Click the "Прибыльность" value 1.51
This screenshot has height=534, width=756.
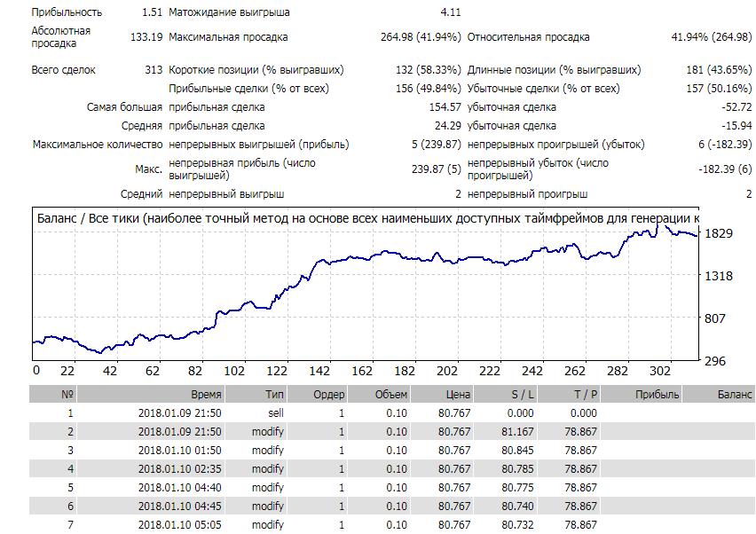click(153, 12)
